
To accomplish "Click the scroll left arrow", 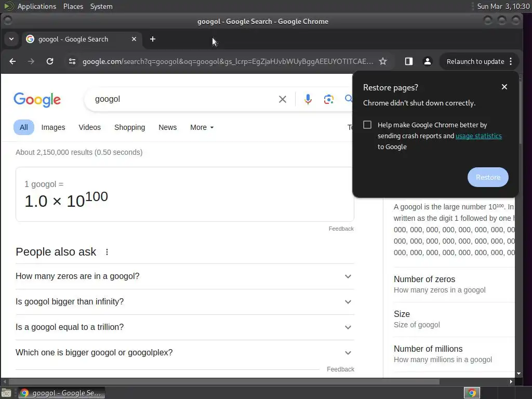I will tap(4, 382).
